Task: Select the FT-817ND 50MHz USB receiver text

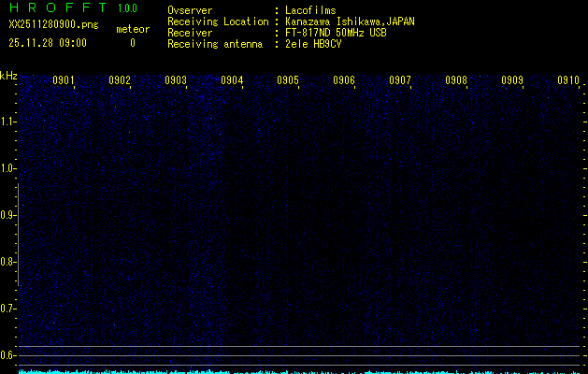Action: (x=336, y=33)
